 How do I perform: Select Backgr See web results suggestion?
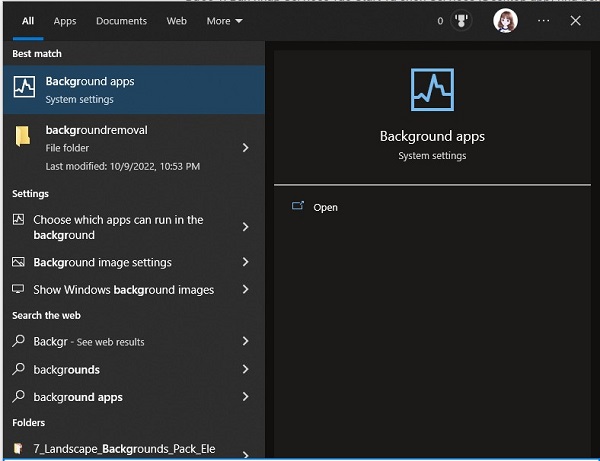(89, 342)
